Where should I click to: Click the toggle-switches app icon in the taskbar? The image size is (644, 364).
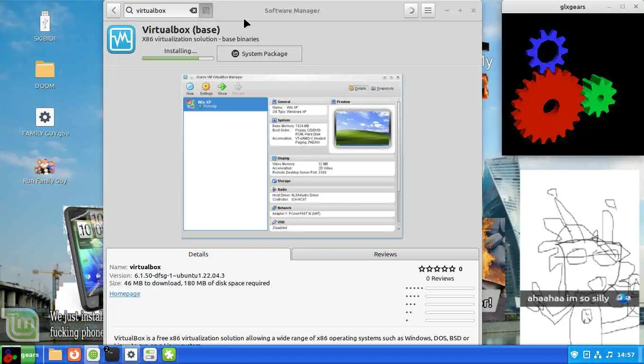point(150,355)
